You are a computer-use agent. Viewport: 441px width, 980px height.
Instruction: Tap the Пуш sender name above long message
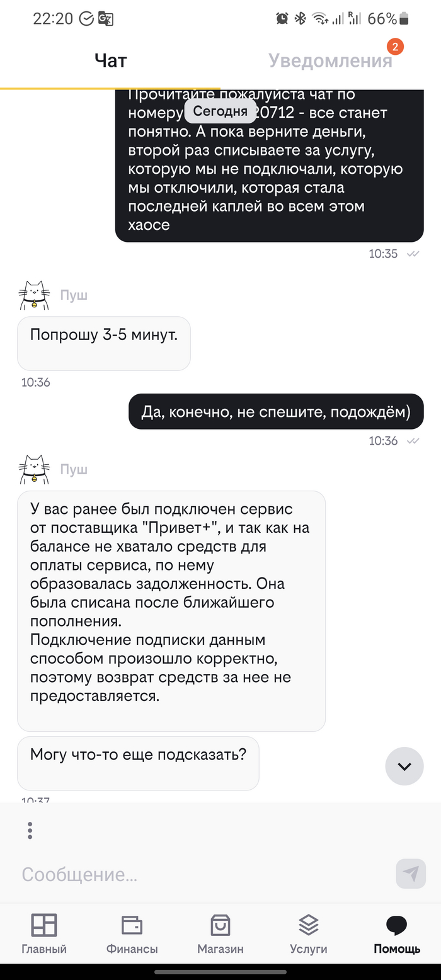click(x=74, y=470)
